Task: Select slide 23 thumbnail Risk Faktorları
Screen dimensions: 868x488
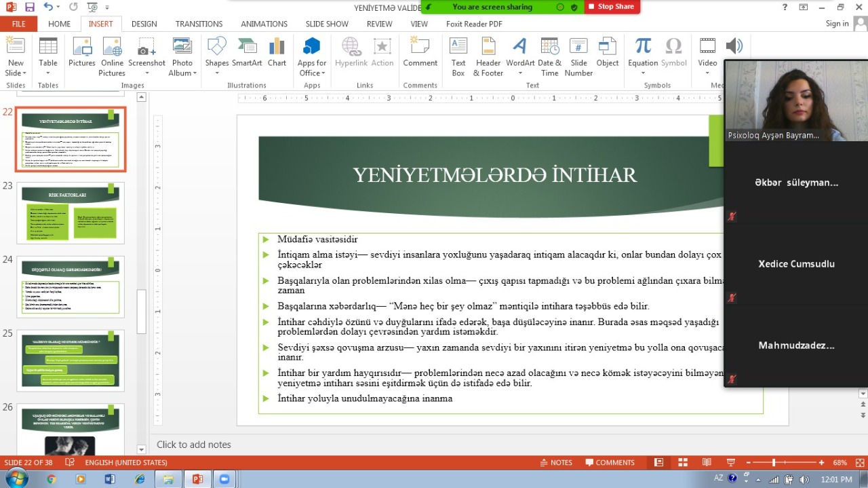Action: pos(71,213)
